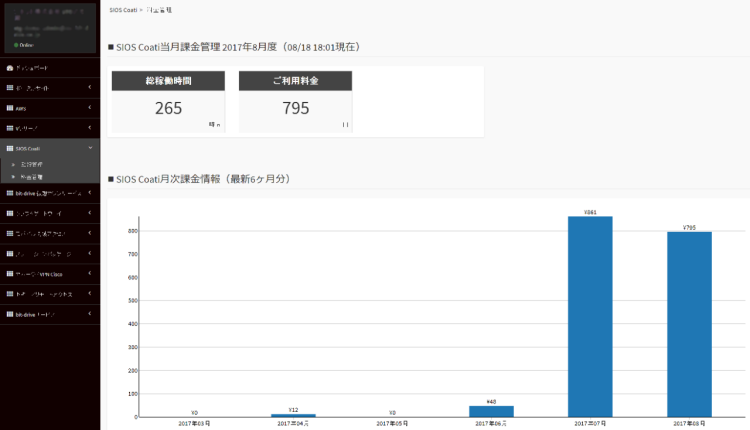Collapse the SIOS Coati menu chevron
750x430 pixels.
coord(90,148)
